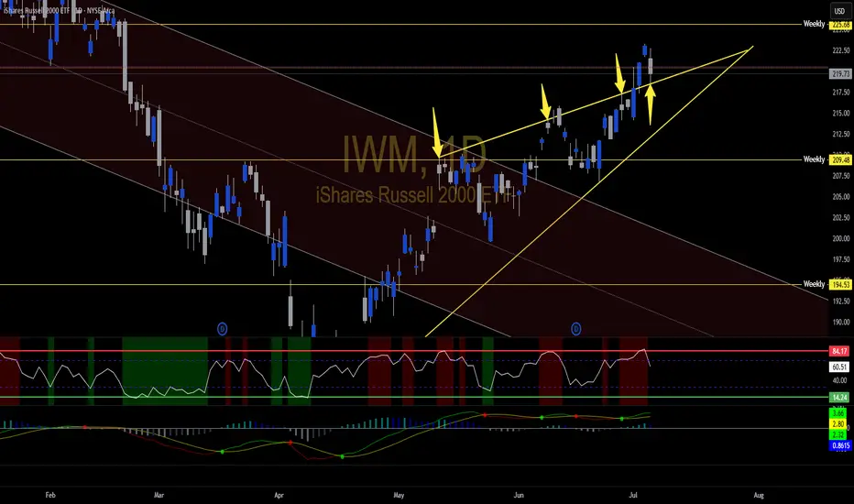Select the 225.68 Weekly price label

click(x=840, y=25)
